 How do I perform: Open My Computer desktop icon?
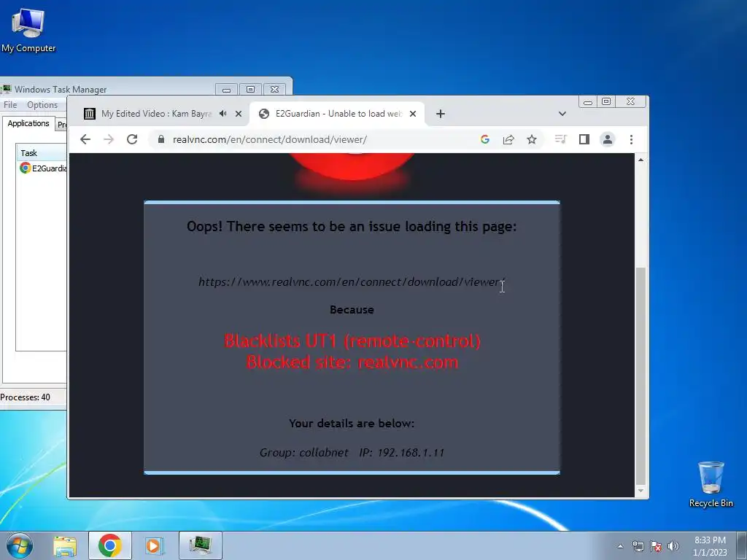point(28,29)
